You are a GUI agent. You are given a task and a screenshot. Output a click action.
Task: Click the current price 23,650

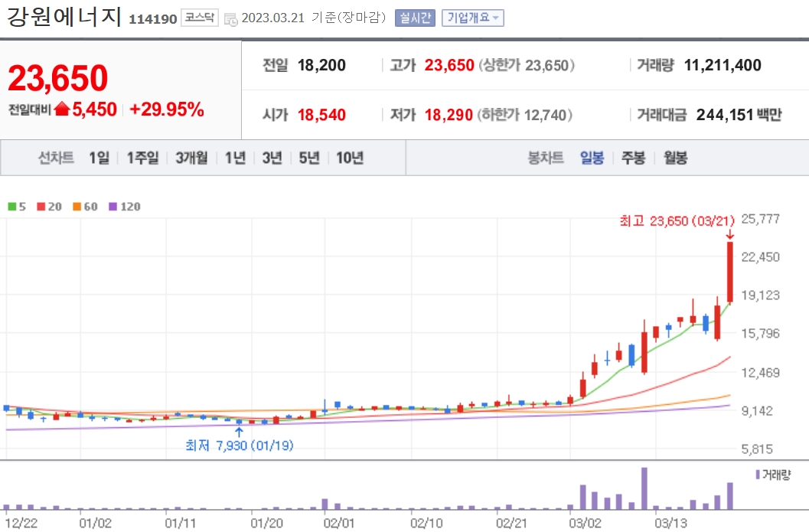pyautogui.click(x=58, y=78)
